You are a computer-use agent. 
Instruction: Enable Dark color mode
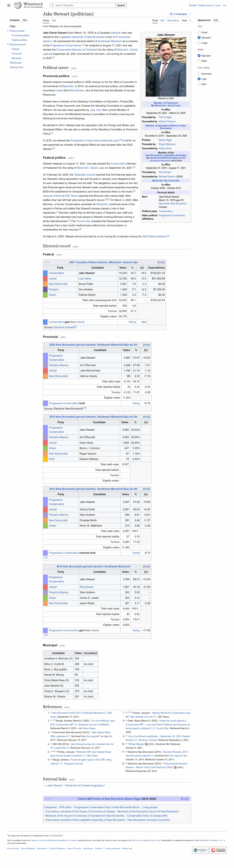pos(199,84)
